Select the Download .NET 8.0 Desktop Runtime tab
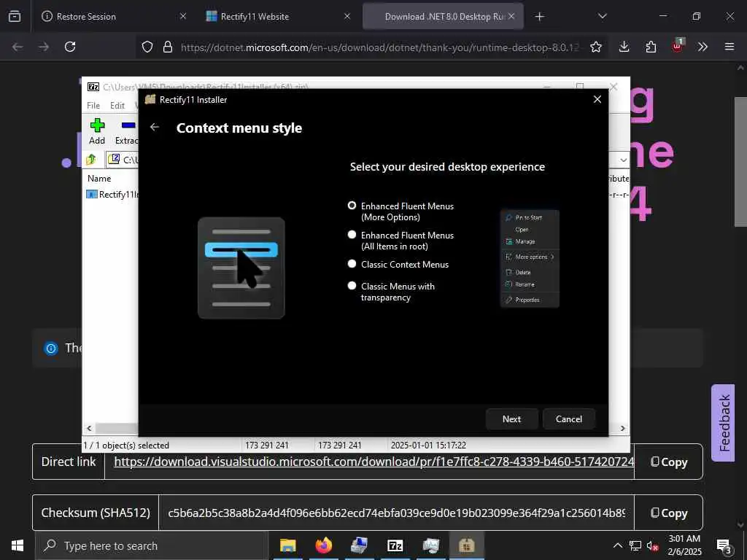The image size is (747, 560). pyautogui.click(x=443, y=17)
